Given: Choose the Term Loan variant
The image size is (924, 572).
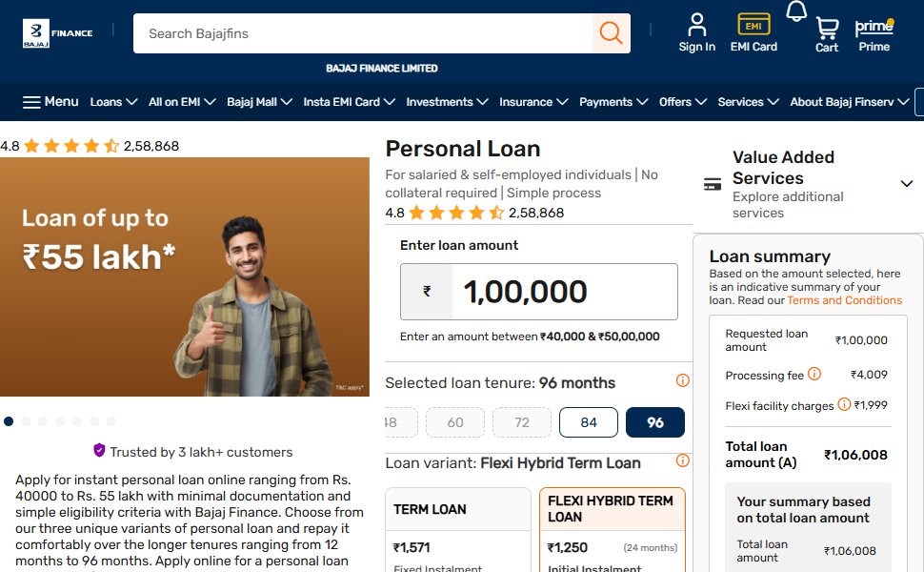Looking at the screenshot, I should pyautogui.click(x=457, y=510).
